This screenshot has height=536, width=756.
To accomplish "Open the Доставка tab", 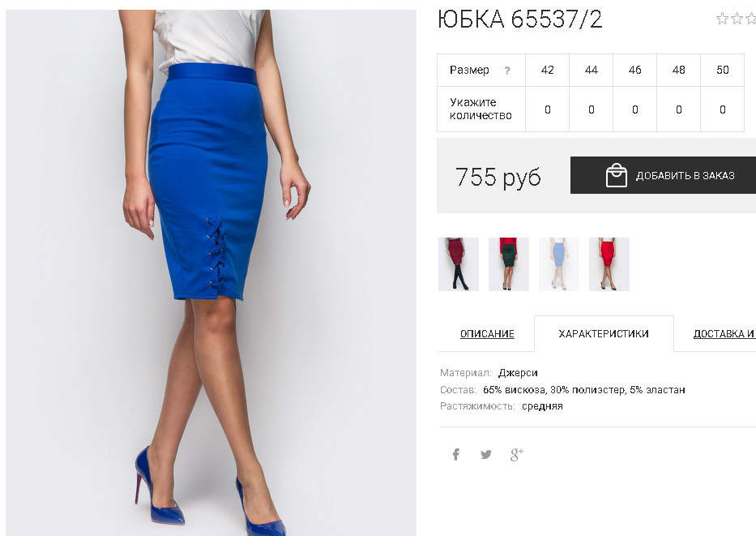I will [x=724, y=334].
